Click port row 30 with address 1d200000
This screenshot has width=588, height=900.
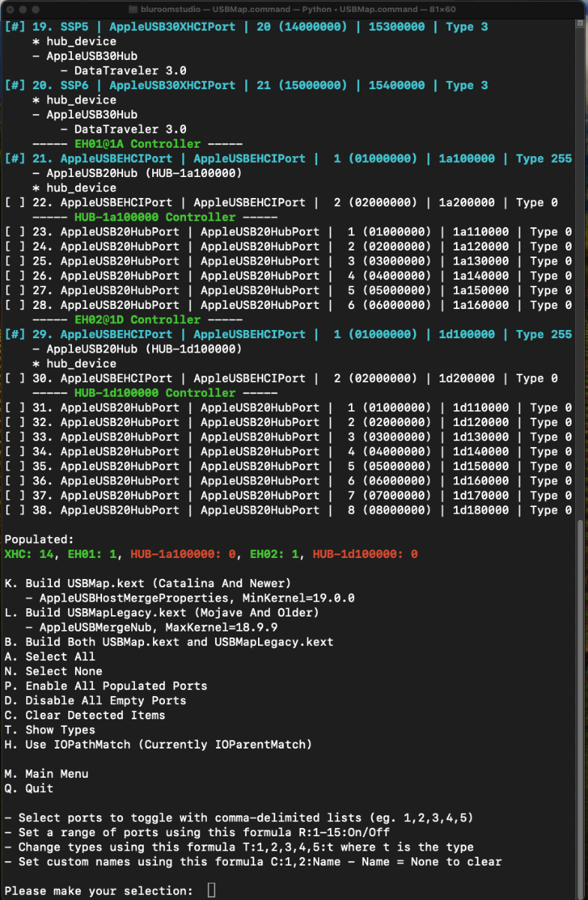tap(281, 378)
